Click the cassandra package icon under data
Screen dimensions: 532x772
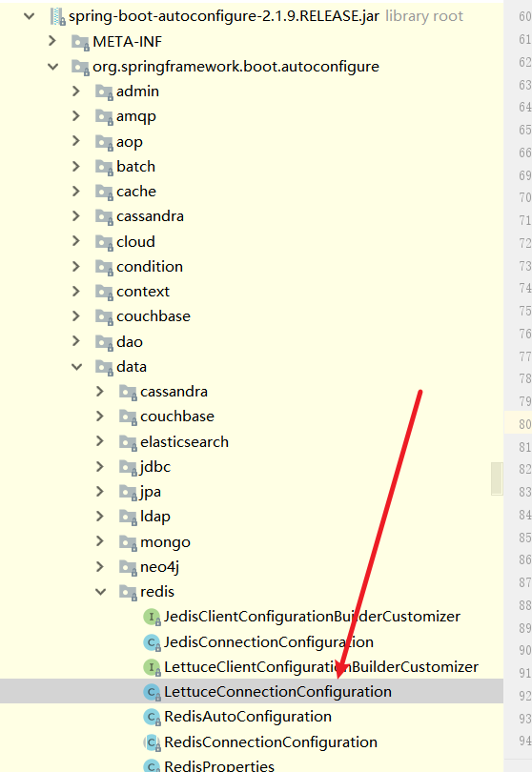pyautogui.click(x=128, y=393)
